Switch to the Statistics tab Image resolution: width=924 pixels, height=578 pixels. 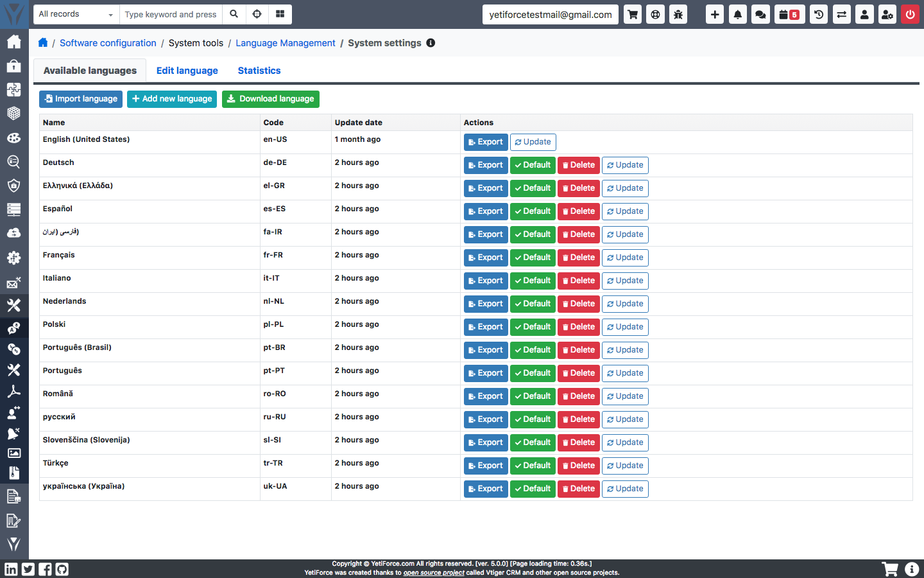pos(259,71)
